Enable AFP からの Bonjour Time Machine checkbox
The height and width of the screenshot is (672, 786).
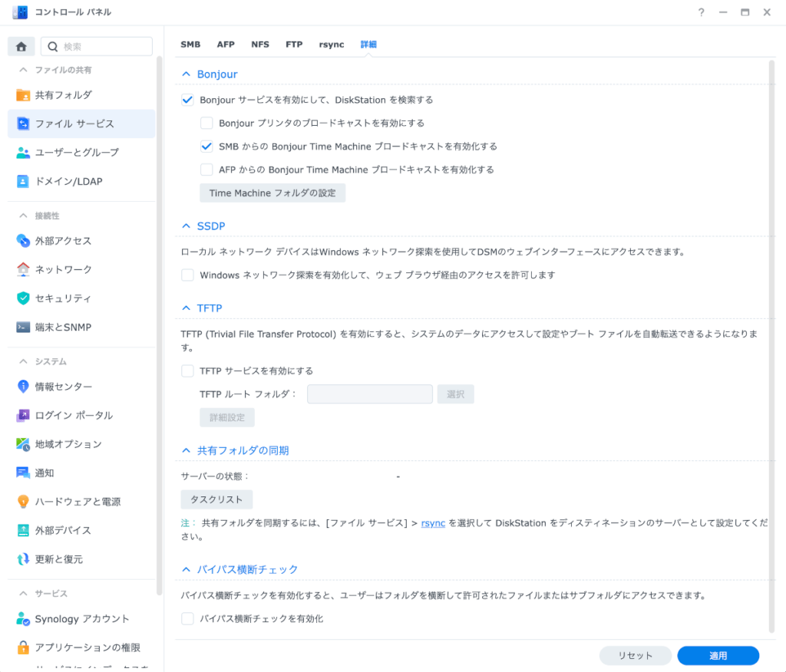click(206, 170)
